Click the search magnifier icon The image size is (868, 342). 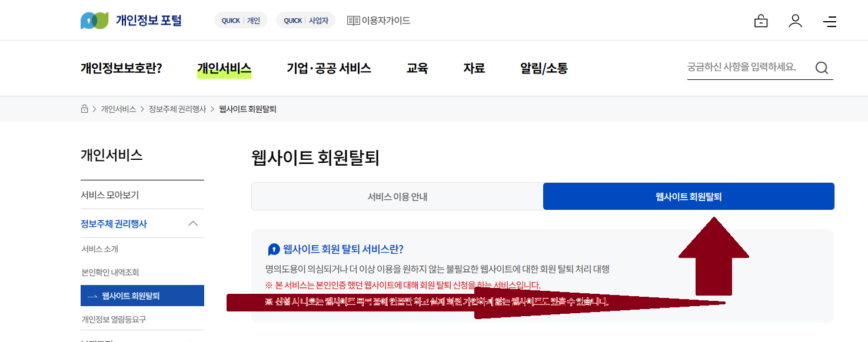(x=822, y=68)
